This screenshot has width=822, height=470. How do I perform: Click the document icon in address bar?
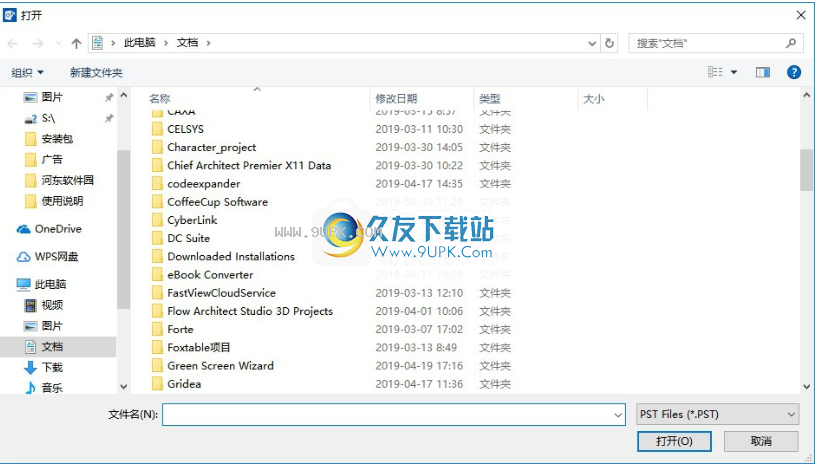tap(98, 43)
